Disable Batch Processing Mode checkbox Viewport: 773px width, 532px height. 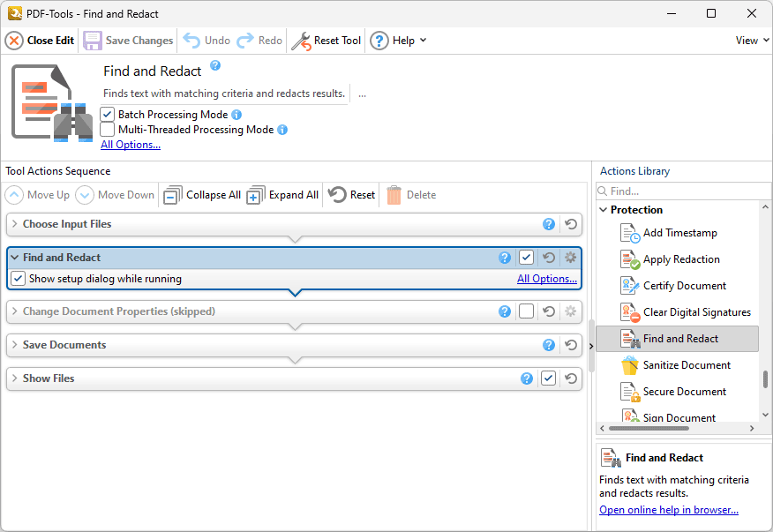click(107, 115)
